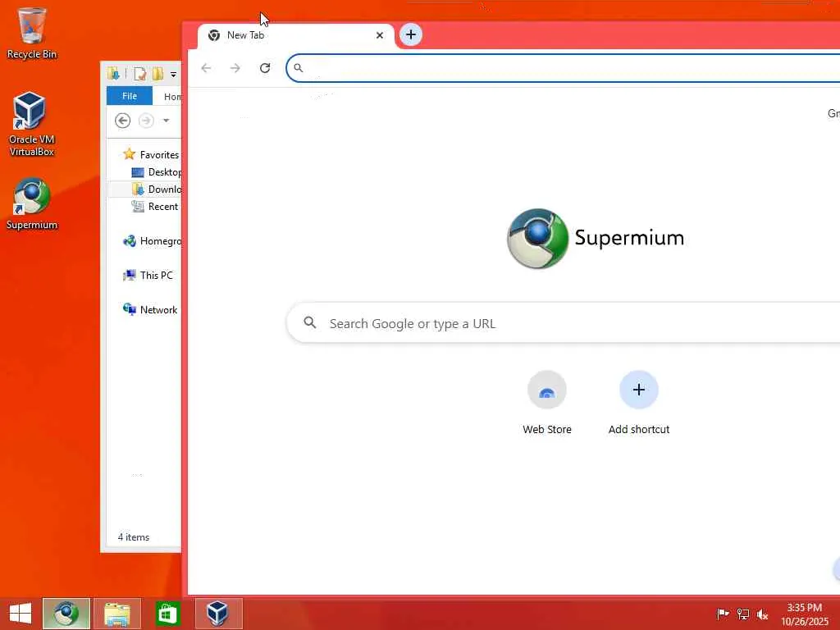Open the Supermium desktop shortcut
The width and height of the screenshot is (840, 630).
pyautogui.click(x=32, y=204)
